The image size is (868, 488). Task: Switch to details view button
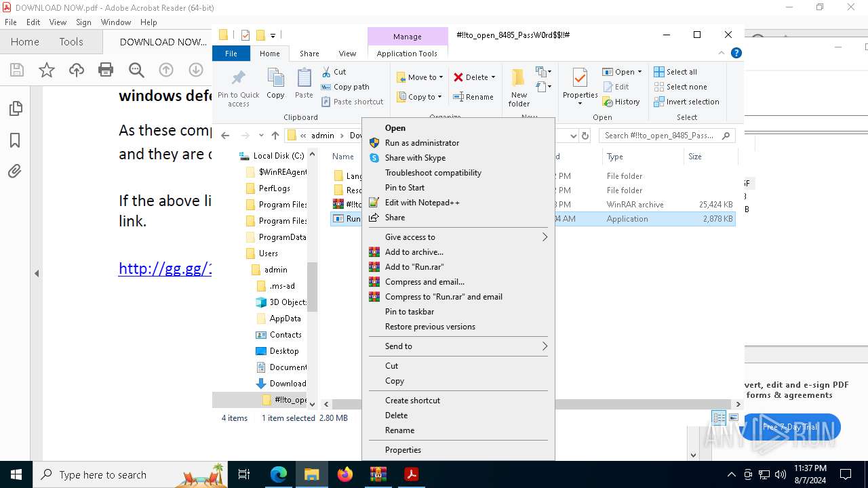point(719,418)
